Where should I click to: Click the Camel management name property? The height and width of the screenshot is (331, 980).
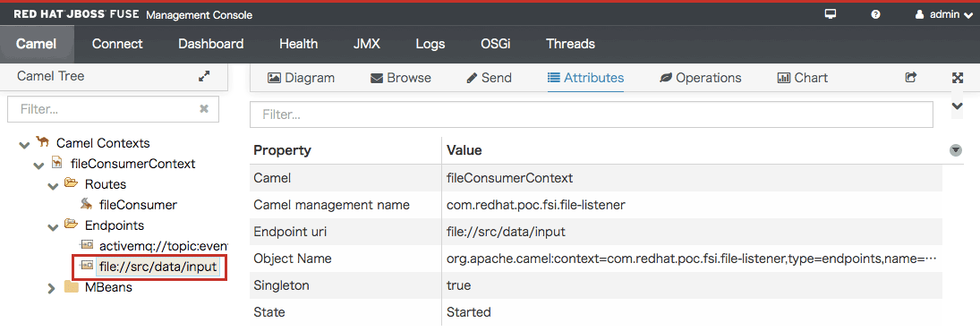(x=331, y=205)
